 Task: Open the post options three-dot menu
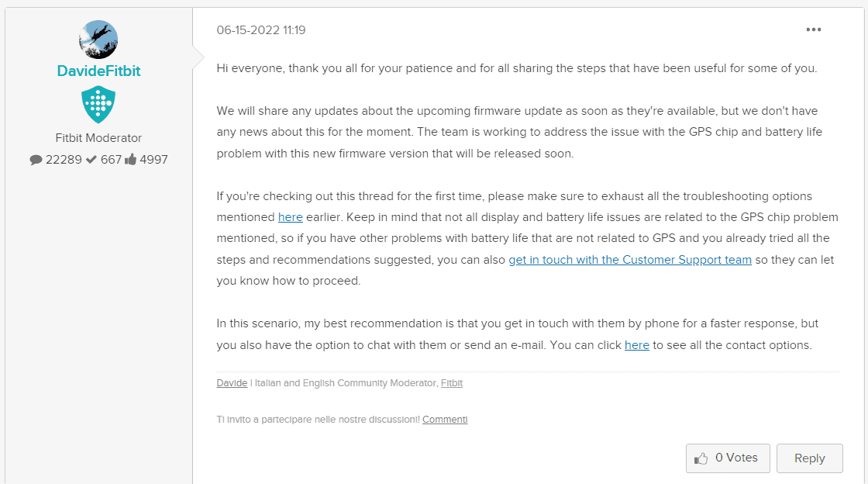[814, 29]
